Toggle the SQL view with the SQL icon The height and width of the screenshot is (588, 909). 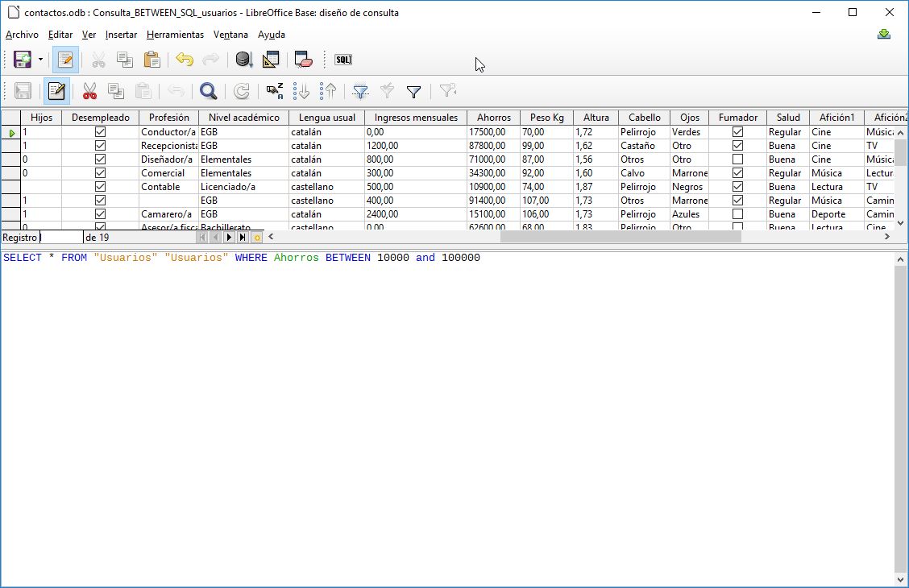coord(342,60)
